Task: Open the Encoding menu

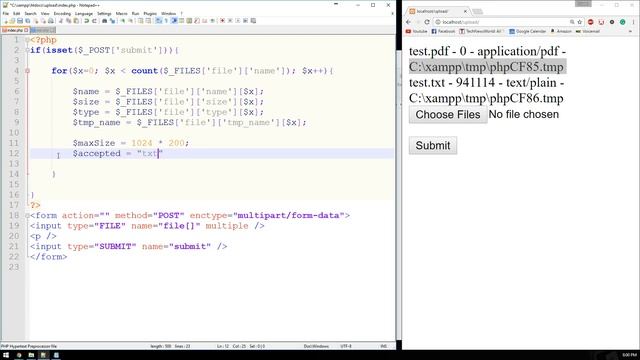Action: click(62, 13)
